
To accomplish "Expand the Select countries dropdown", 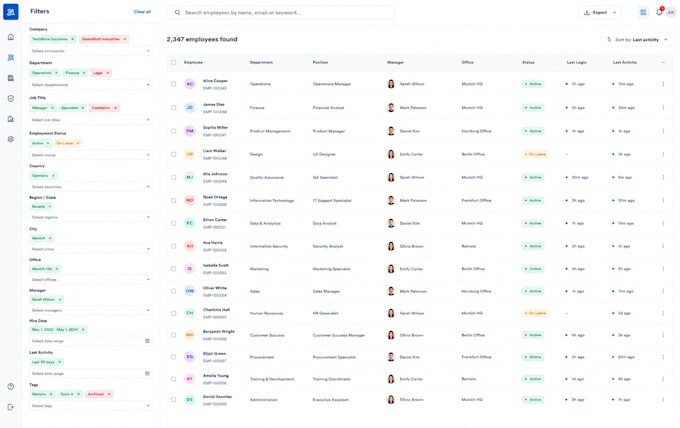I will tap(91, 187).
